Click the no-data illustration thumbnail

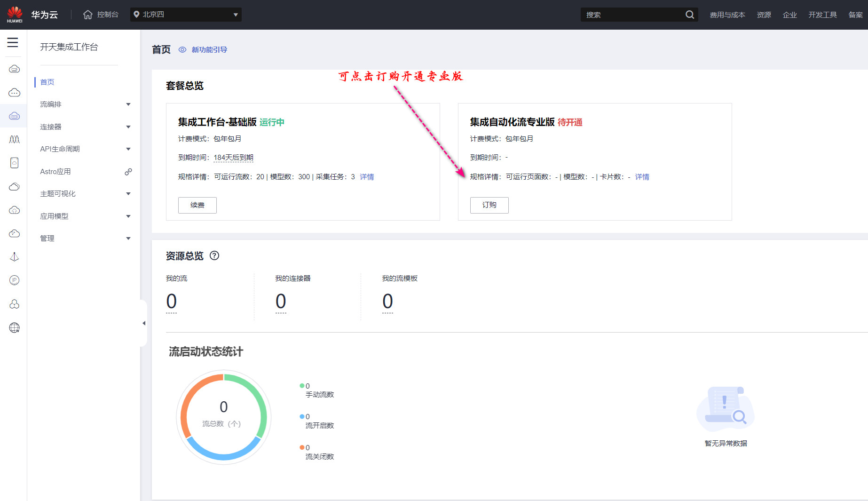(726, 409)
